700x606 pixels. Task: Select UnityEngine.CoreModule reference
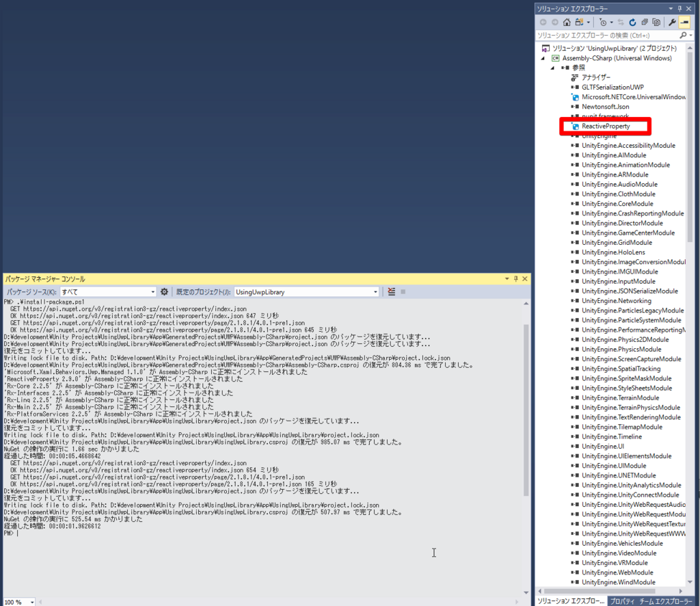click(617, 204)
